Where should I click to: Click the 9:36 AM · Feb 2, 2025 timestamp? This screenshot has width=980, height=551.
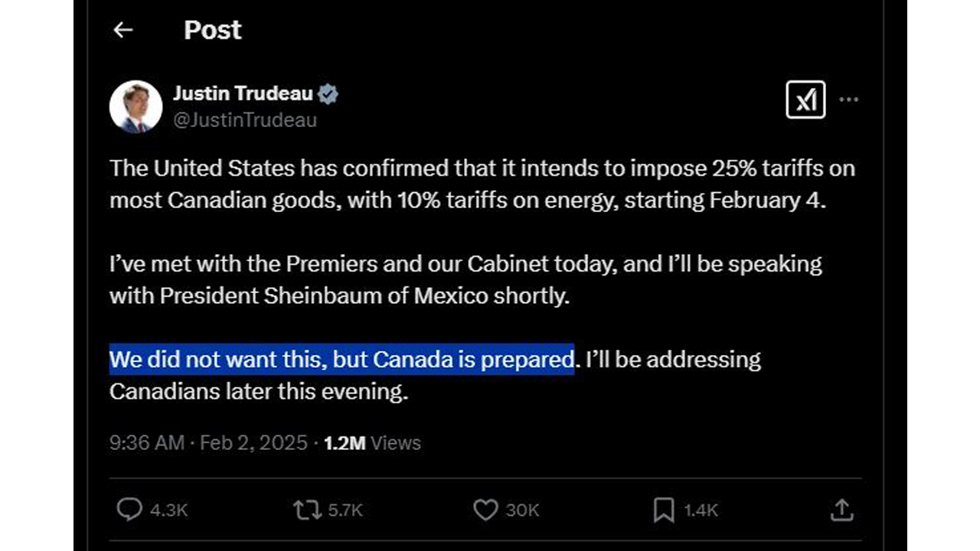click(x=208, y=443)
